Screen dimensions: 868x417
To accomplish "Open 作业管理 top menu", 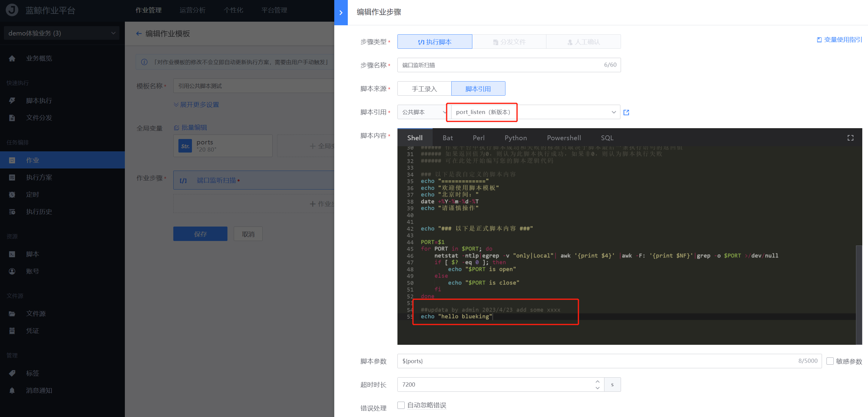I will coord(149,11).
